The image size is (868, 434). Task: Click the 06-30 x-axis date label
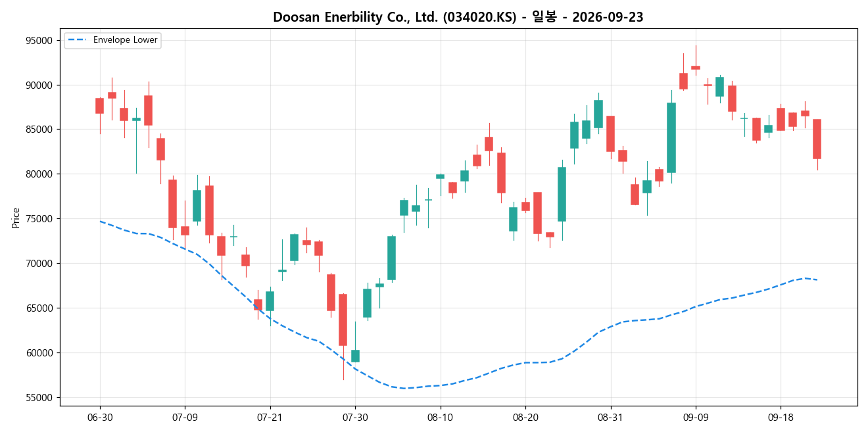[x=100, y=418]
